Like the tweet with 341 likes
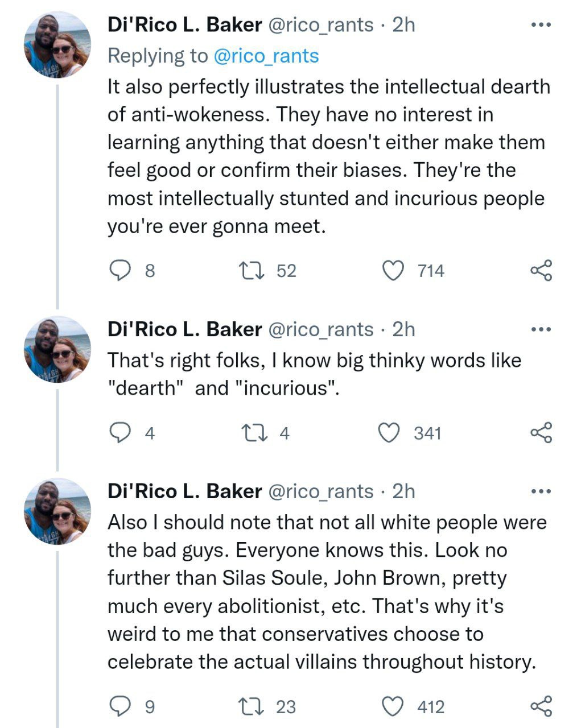 pyautogui.click(x=390, y=433)
